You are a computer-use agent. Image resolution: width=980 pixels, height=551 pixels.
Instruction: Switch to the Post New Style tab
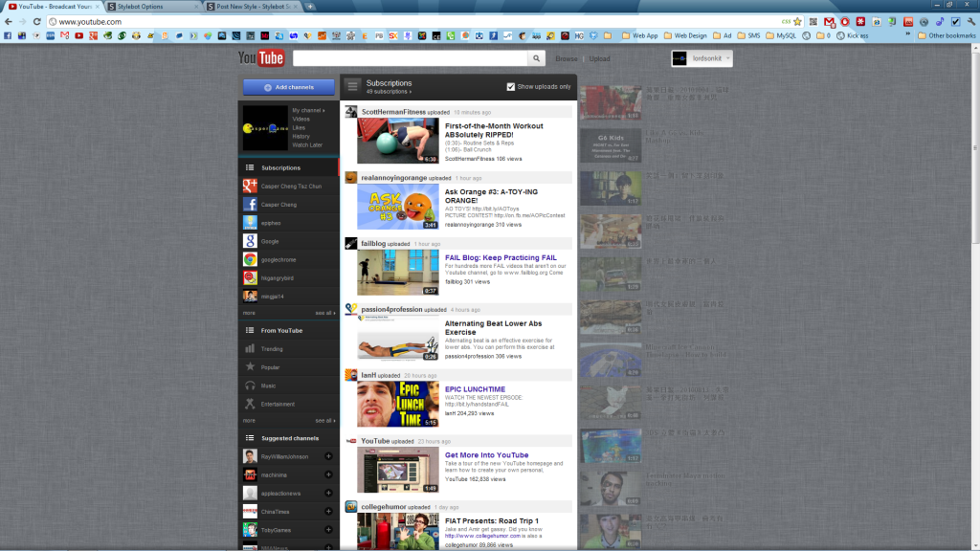252,7
